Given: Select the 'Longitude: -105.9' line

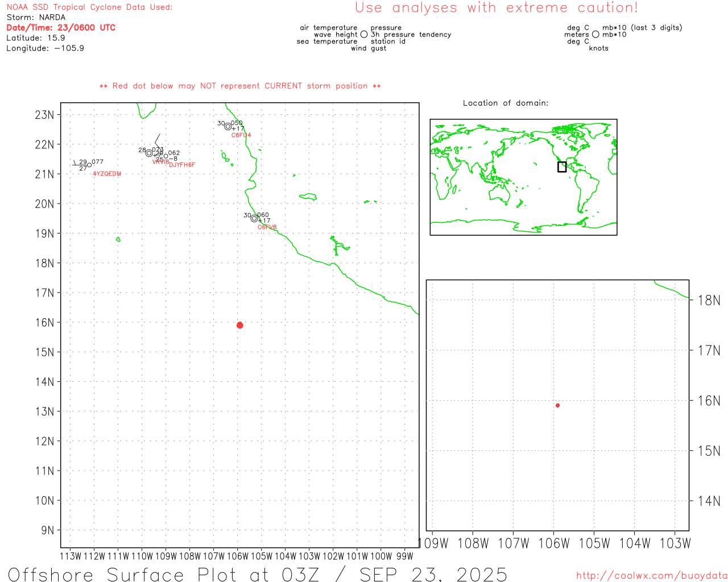Looking at the screenshot, I should coord(45,48).
